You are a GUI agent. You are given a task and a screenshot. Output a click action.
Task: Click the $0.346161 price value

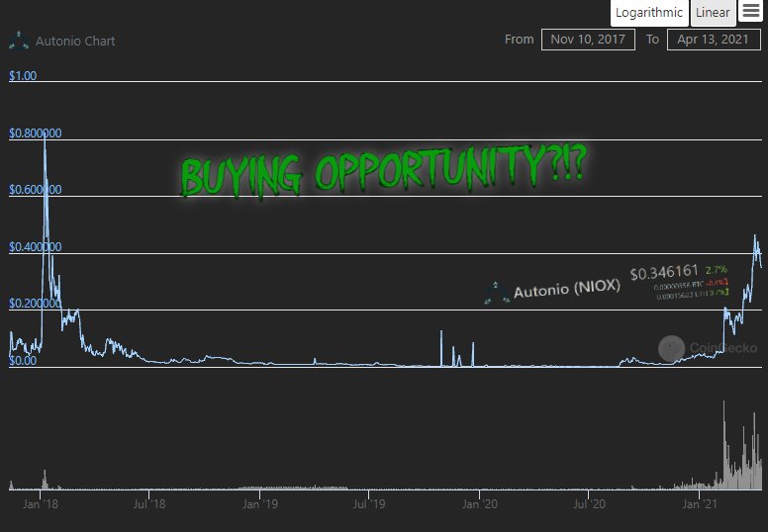[664, 272]
